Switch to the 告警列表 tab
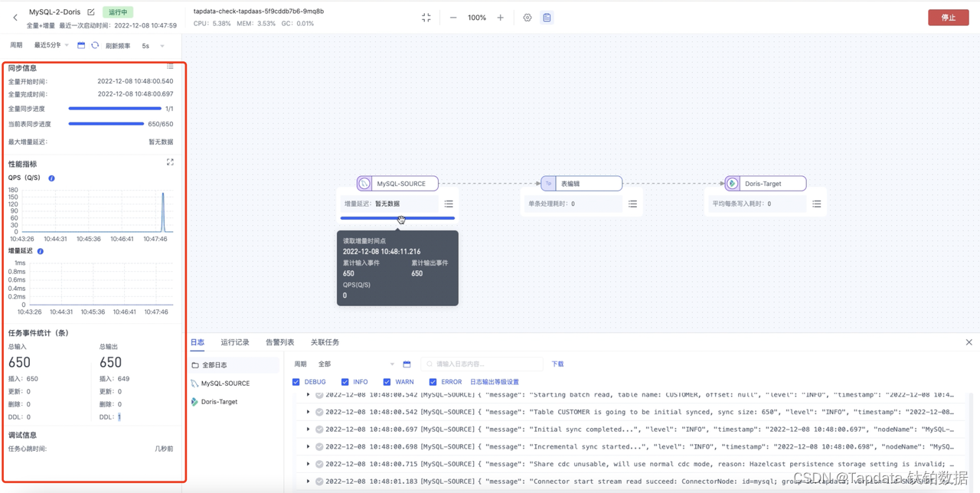Viewport: 980px width, 493px height. [279, 342]
